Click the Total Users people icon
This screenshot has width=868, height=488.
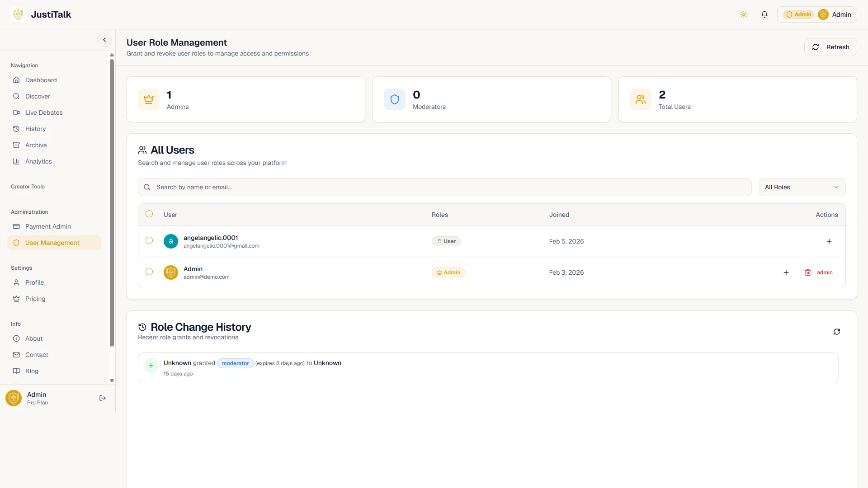[x=641, y=99]
